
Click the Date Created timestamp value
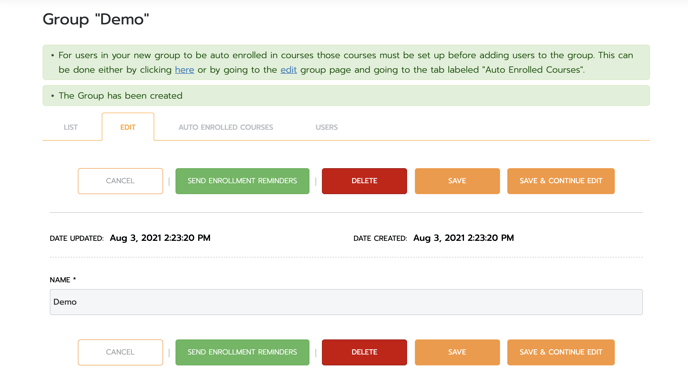tap(463, 238)
